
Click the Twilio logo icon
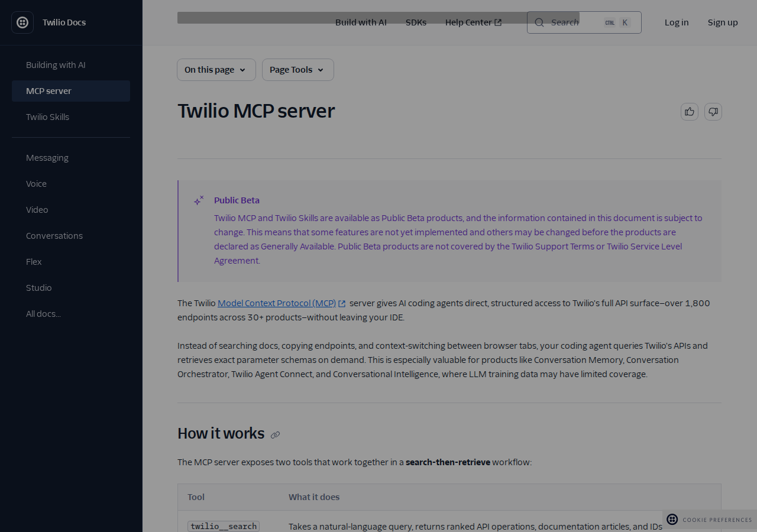point(22,22)
